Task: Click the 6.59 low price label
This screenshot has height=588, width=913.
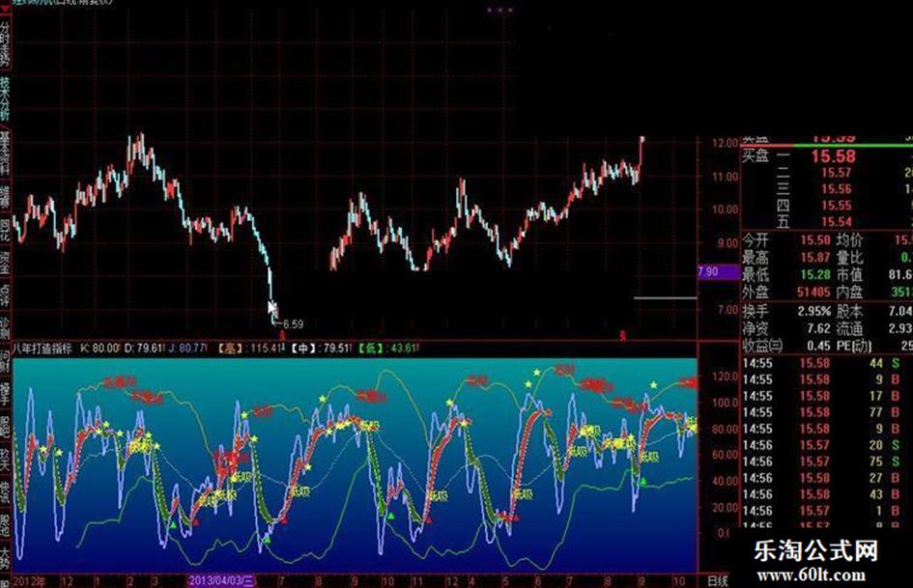Action: 293,324
